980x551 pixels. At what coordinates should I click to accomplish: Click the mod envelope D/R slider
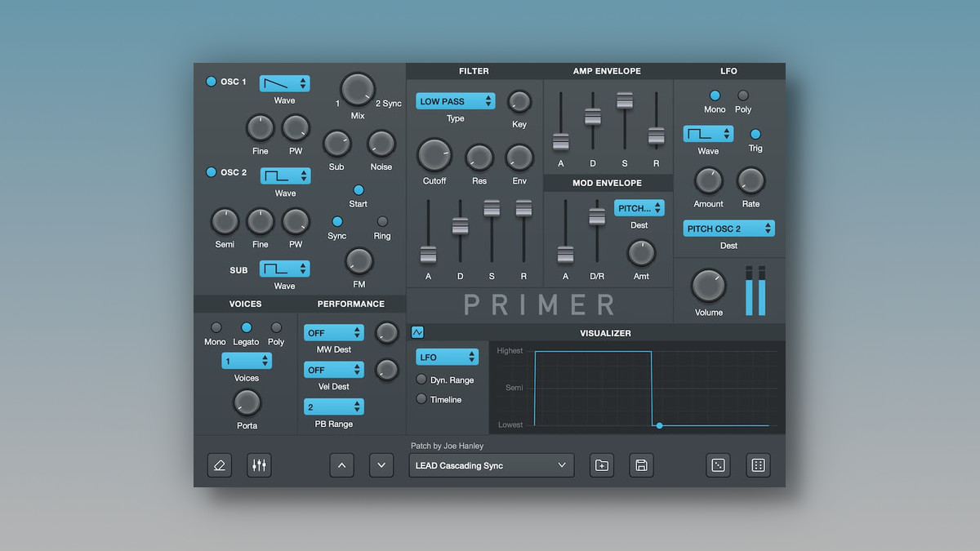[597, 217]
